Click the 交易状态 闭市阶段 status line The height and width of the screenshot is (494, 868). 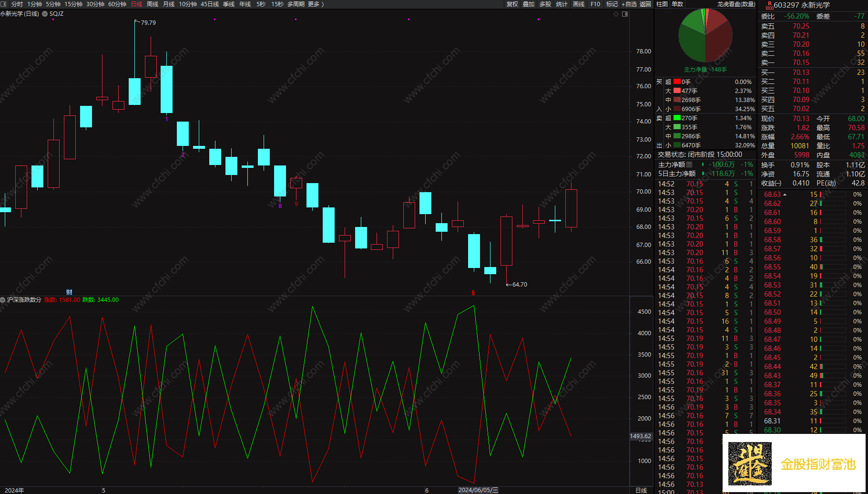700,154
